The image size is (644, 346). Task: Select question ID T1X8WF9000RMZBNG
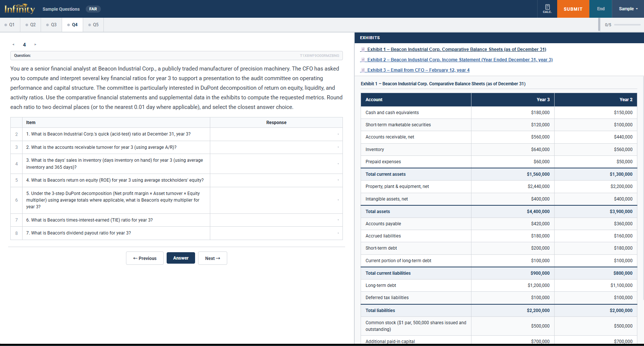(x=320, y=56)
